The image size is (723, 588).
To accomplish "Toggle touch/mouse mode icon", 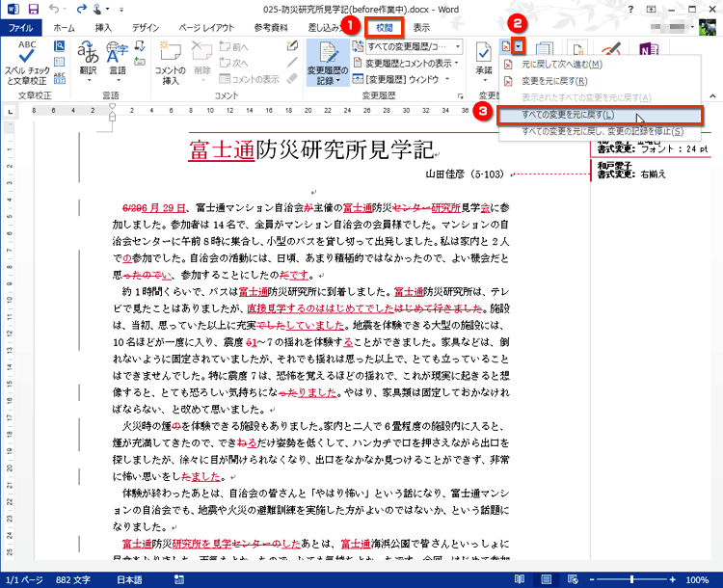I will 97,9.
